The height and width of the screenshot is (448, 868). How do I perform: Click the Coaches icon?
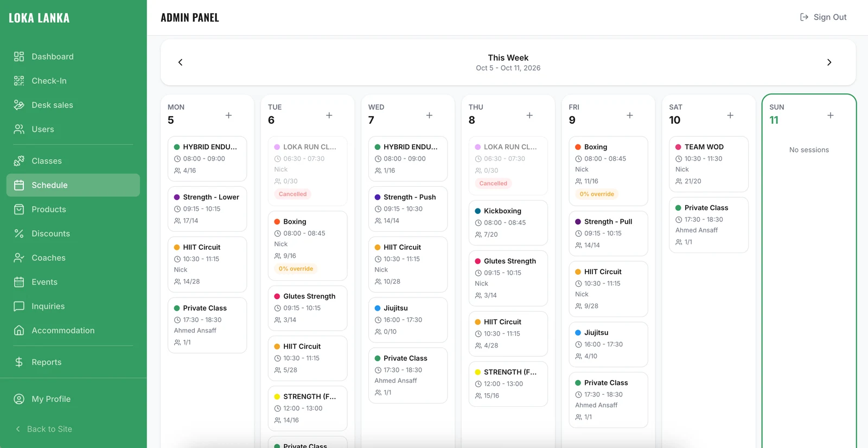[19, 258]
